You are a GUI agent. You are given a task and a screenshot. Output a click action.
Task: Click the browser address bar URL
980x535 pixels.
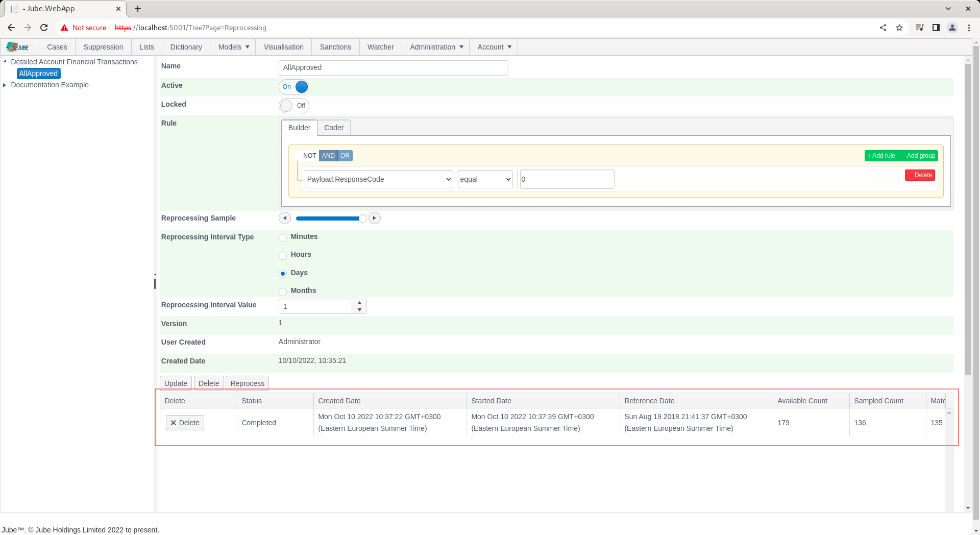190,28
